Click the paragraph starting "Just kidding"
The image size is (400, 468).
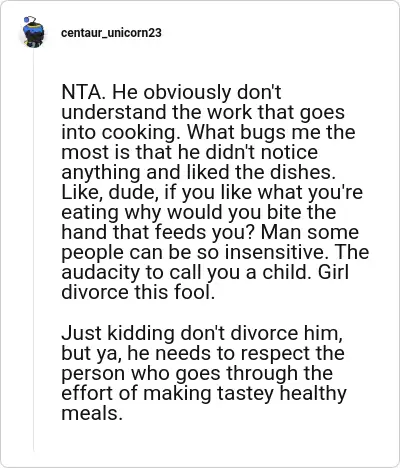coord(204,373)
